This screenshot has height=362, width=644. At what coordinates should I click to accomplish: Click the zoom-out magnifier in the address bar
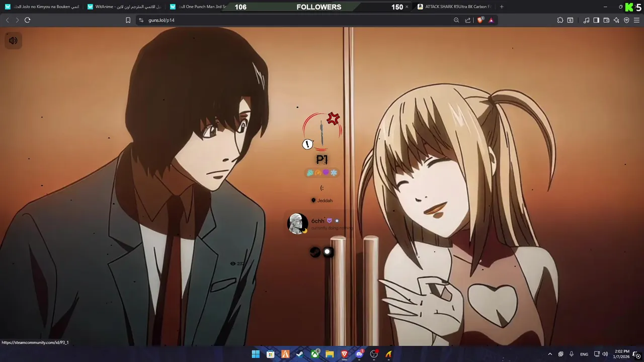click(x=456, y=20)
